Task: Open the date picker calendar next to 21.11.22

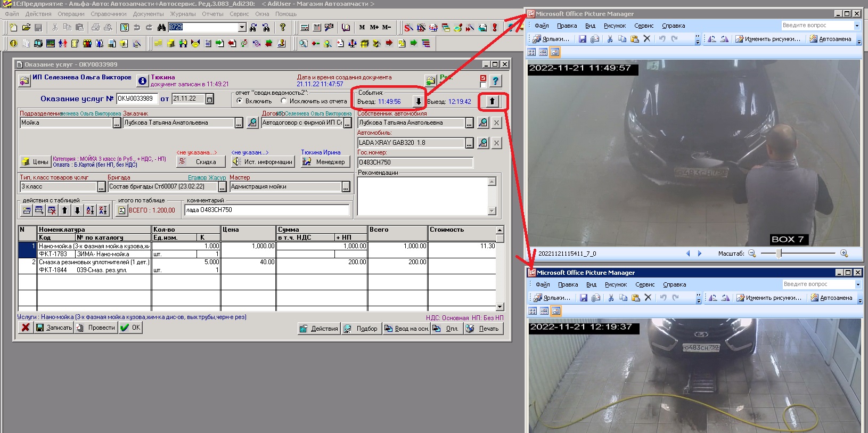Action: [x=210, y=99]
